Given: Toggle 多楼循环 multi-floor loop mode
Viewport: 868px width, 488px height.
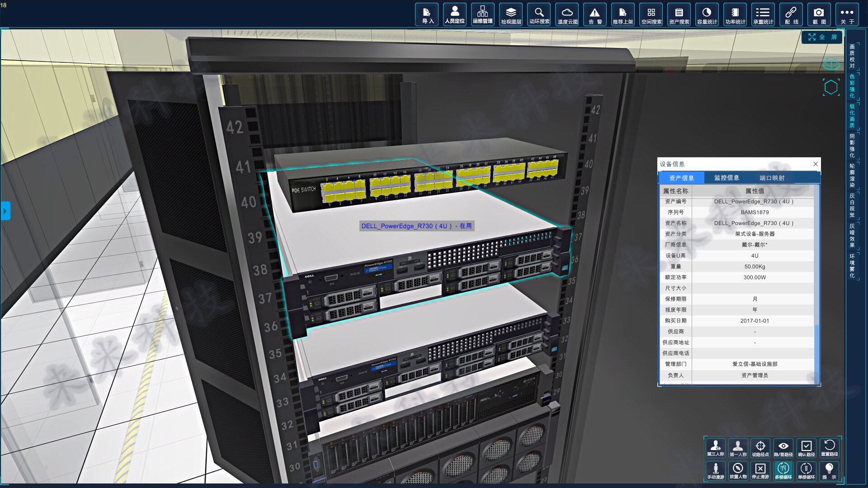Looking at the screenshot, I should point(783,470).
